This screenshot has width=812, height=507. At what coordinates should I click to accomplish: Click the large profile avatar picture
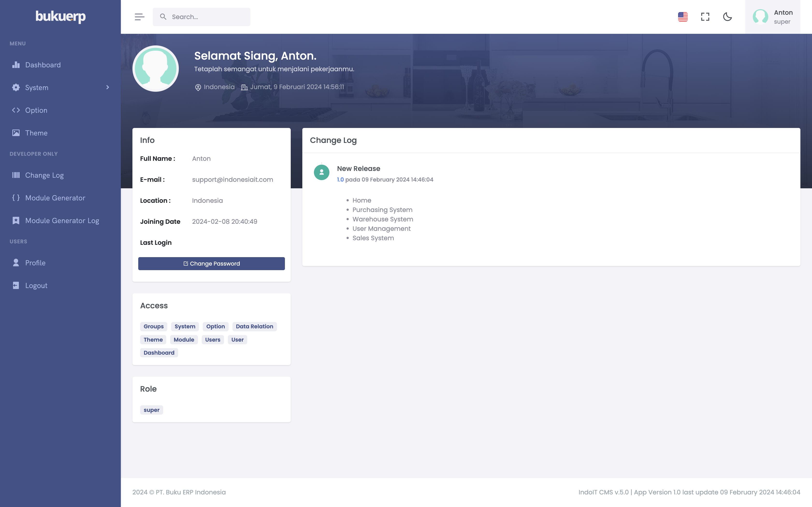[155, 69]
